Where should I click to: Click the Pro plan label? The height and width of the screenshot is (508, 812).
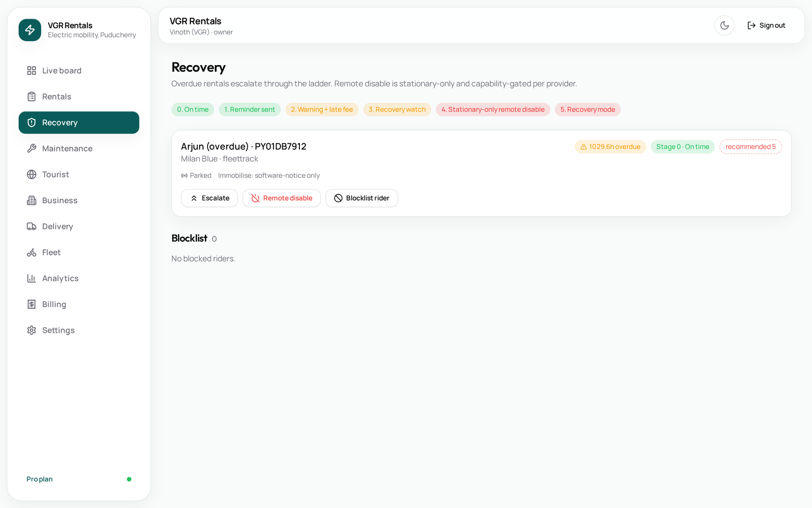pyautogui.click(x=40, y=479)
